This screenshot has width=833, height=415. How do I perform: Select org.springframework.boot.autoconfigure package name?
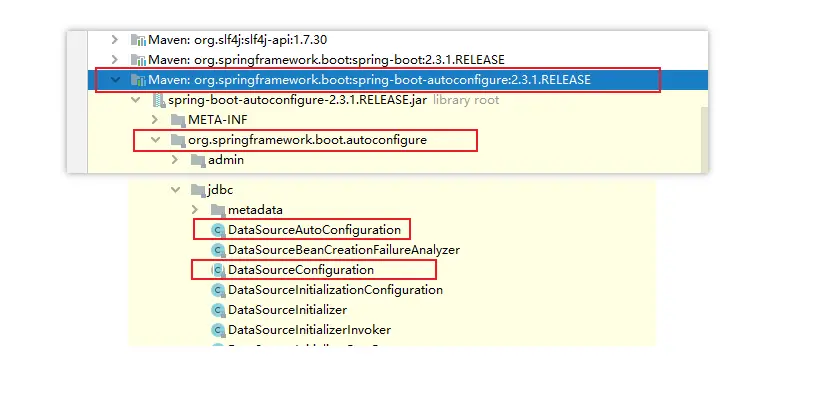click(307, 140)
